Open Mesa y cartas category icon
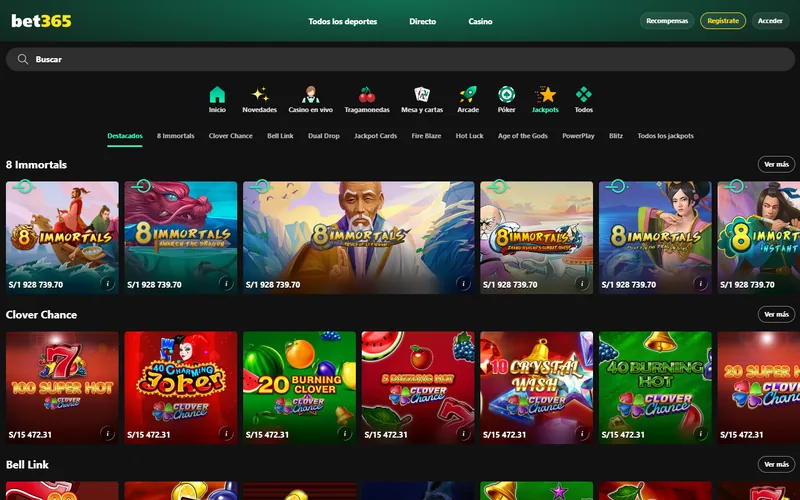Screen dimensions: 800x500 coord(422,95)
